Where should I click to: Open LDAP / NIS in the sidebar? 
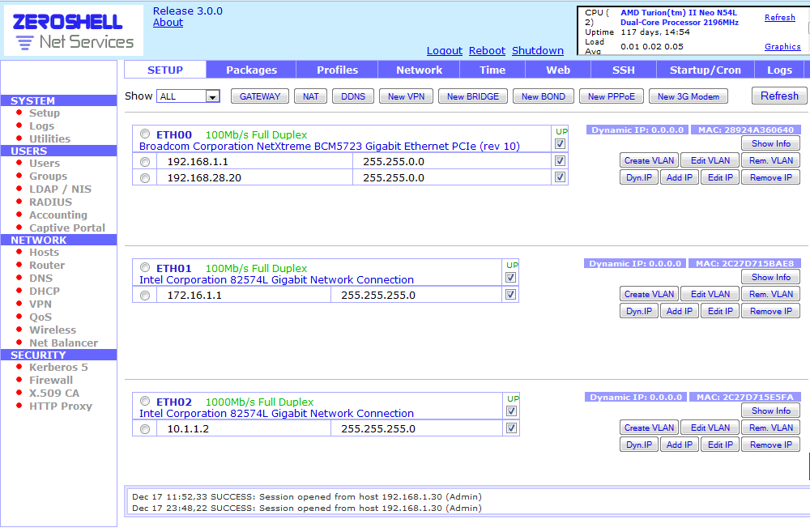(61, 189)
